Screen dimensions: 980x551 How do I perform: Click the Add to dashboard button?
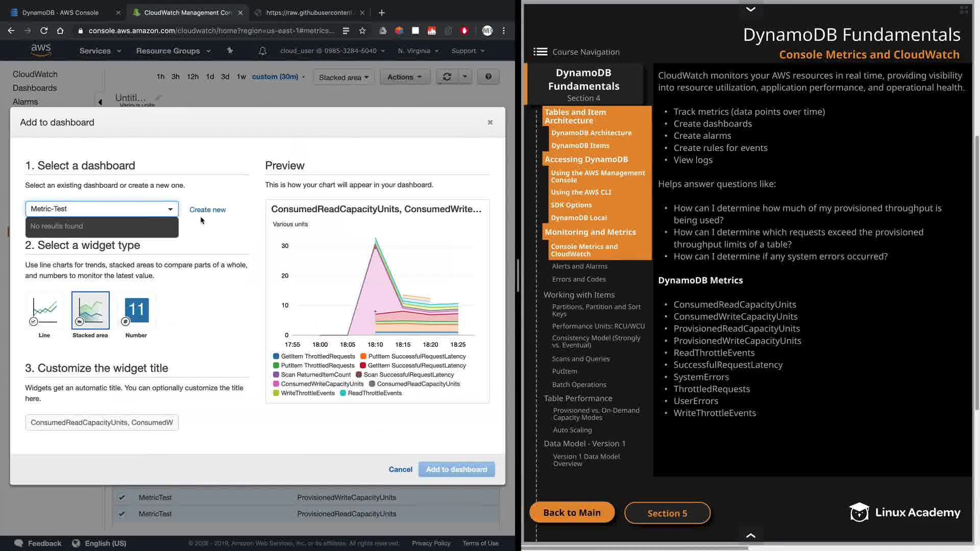456,469
